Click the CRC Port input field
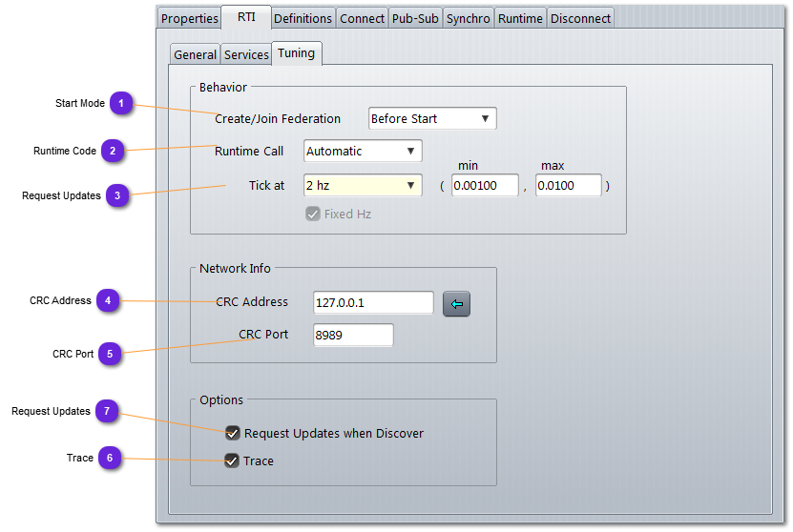 click(353, 336)
